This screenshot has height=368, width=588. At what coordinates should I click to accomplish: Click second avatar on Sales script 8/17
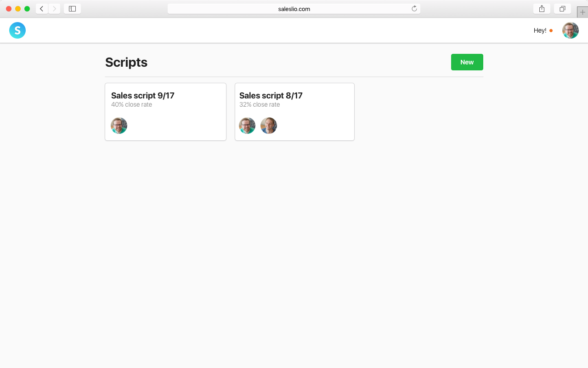pos(269,126)
